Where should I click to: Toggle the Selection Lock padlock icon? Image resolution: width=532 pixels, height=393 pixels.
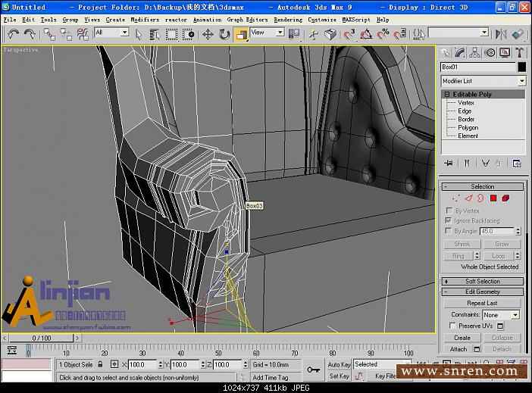(100, 364)
